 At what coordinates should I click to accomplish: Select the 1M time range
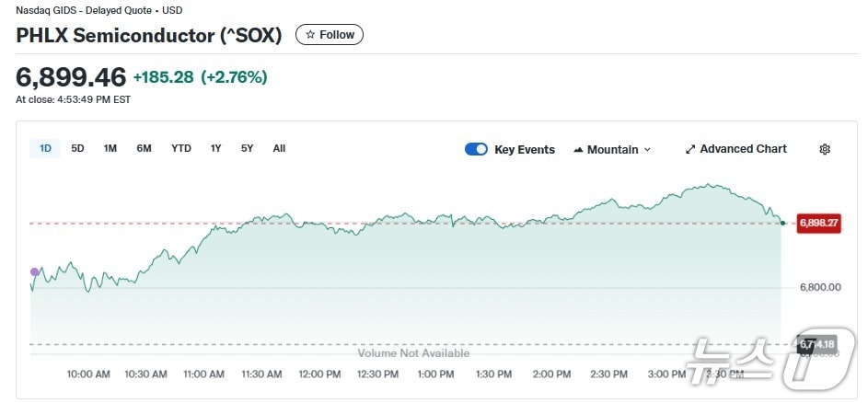(110, 148)
